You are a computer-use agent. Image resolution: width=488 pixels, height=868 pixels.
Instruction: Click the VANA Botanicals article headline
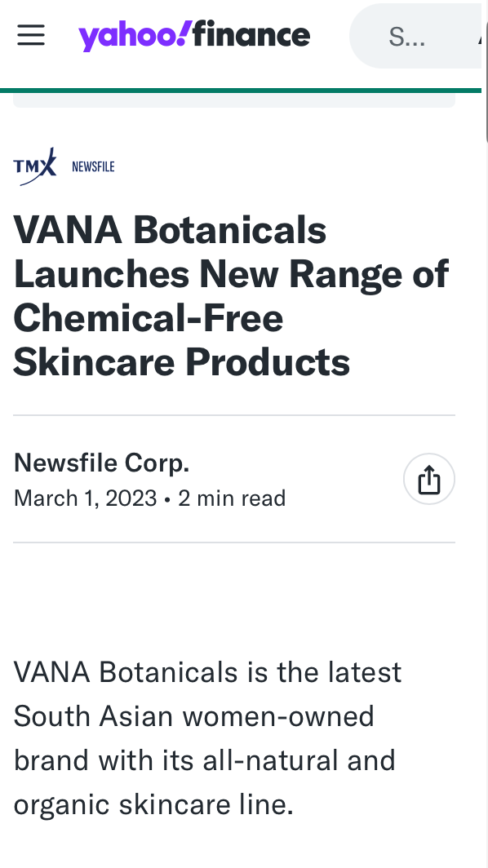point(231,295)
